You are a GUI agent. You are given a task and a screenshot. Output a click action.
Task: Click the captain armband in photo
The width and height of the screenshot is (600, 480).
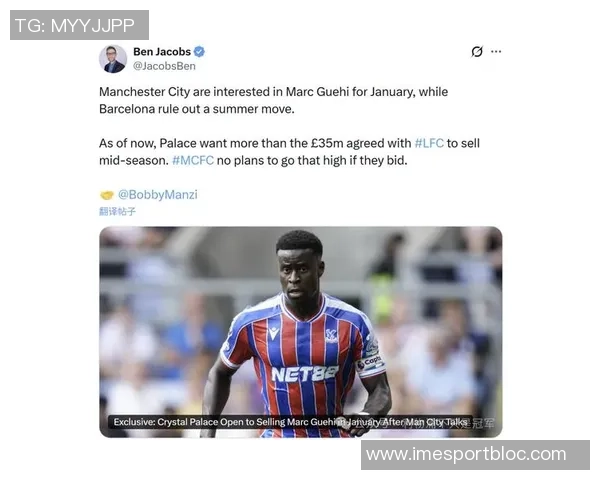tap(368, 362)
